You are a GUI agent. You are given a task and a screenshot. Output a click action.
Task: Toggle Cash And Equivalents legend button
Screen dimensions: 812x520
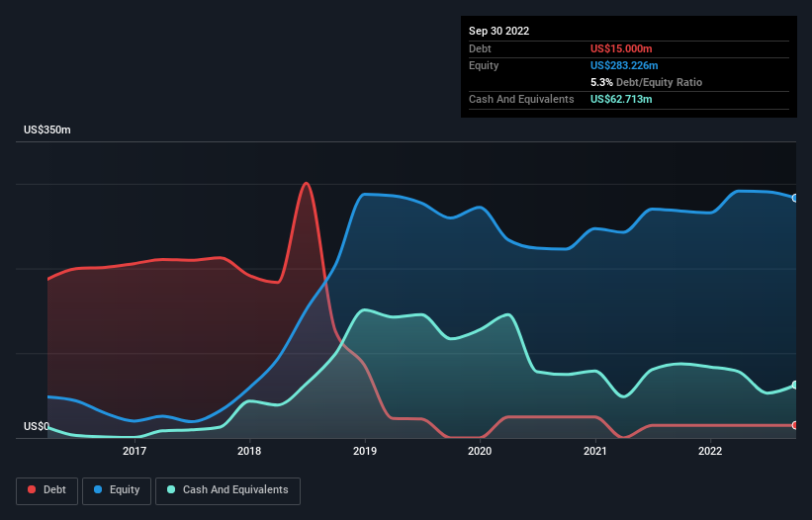(x=227, y=490)
